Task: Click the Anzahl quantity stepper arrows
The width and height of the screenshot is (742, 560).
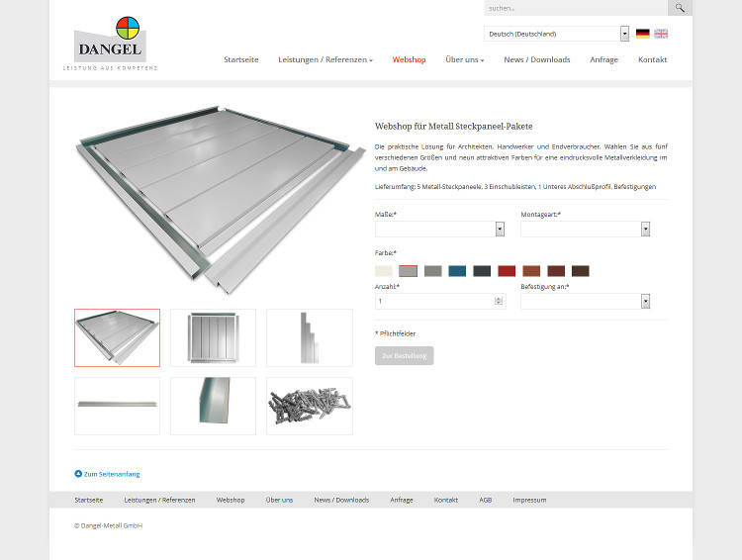Action: coord(499,301)
